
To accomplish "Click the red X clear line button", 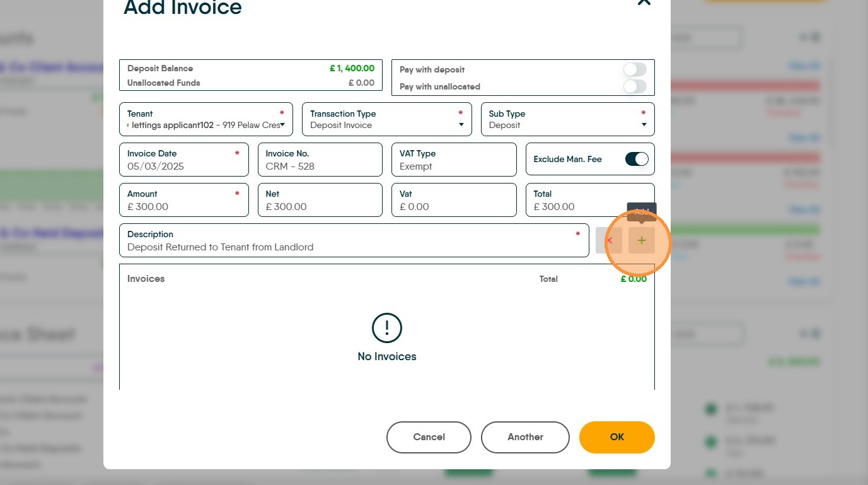I will pyautogui.click(x=609, y=240).
